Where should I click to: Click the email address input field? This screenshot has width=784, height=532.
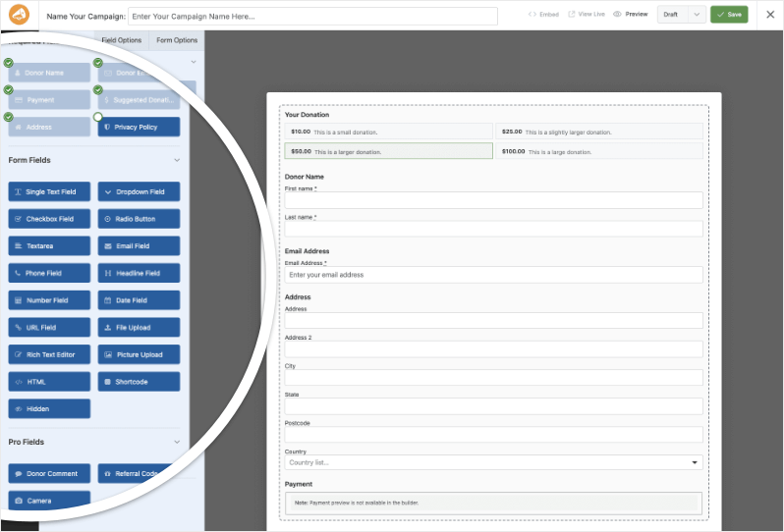pos(493,275)
